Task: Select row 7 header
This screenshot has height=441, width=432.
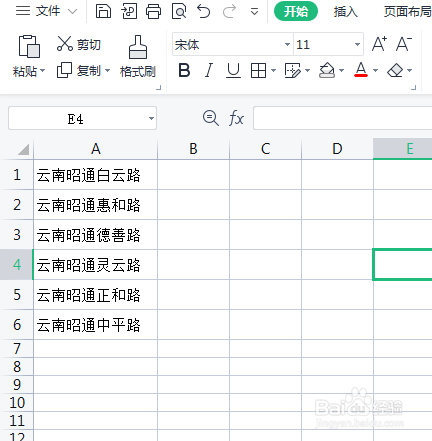Action: pos(17,349)
